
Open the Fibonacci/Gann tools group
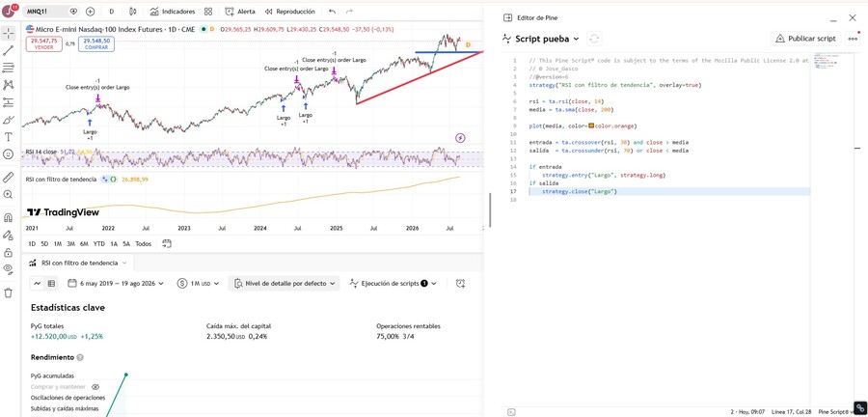[9, 68]
